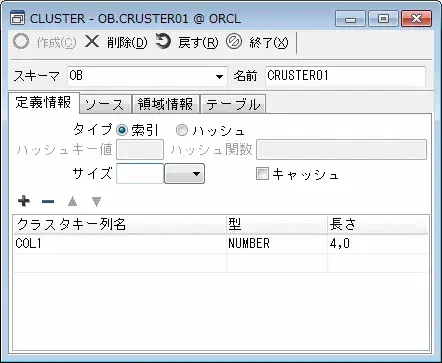Select the 索引 index type radio button

(122, 130)
